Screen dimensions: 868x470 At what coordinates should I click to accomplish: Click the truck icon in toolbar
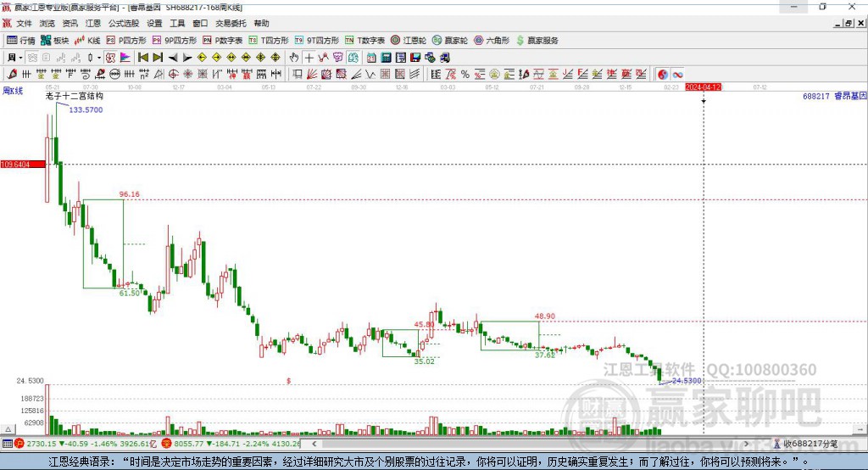[445, 58]
